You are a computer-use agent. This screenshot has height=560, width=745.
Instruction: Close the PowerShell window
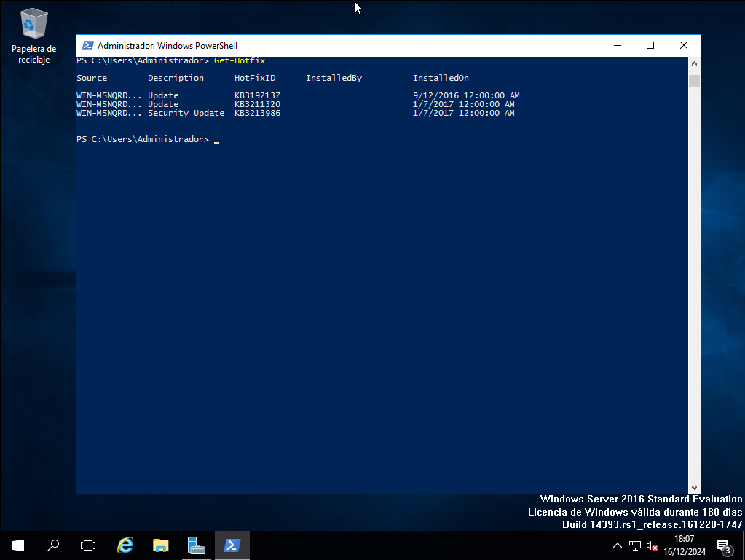(683, 45)
